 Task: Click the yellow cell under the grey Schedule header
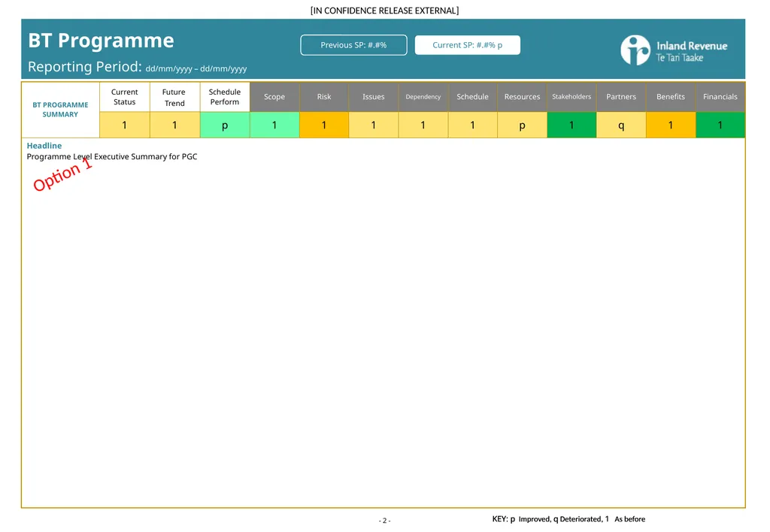pos(473,125)
